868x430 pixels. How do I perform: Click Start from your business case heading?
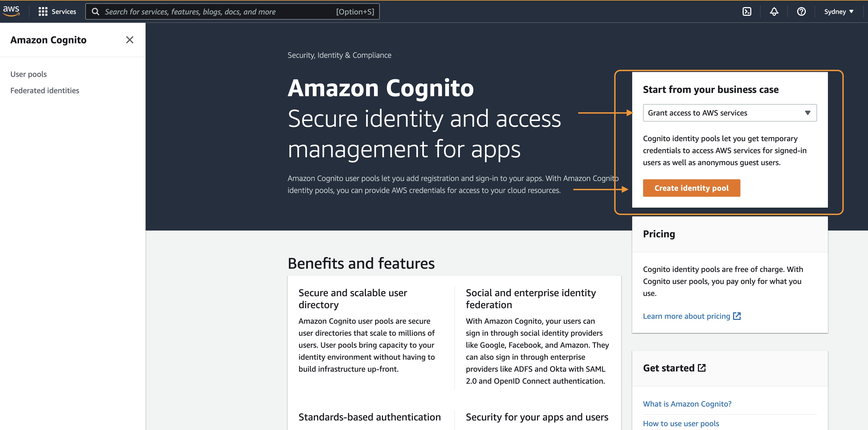711,89
